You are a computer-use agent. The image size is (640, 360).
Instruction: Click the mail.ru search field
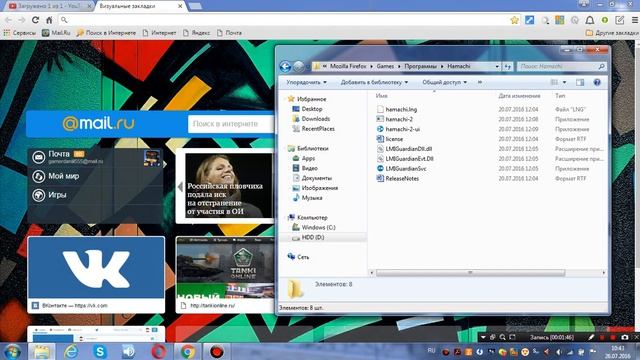click(x=231, y=124)
